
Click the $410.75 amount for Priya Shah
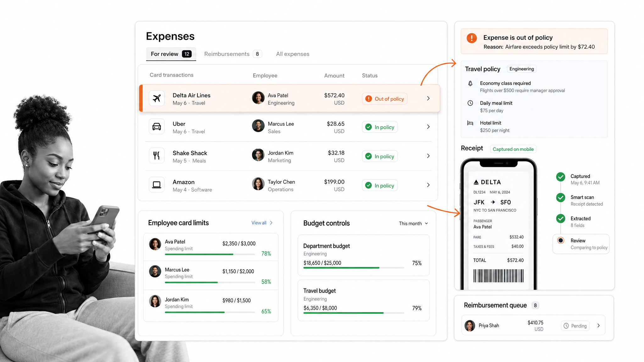click(535, 323)
